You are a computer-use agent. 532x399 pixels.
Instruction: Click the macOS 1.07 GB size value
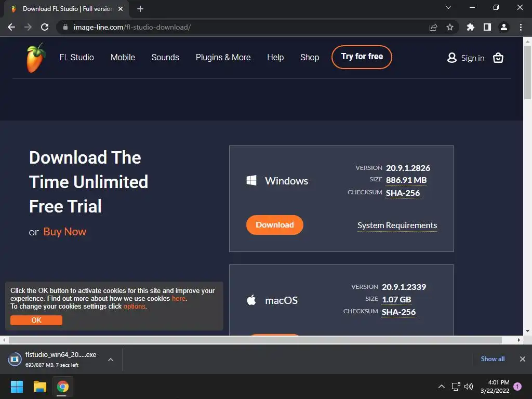coord(396,300)
